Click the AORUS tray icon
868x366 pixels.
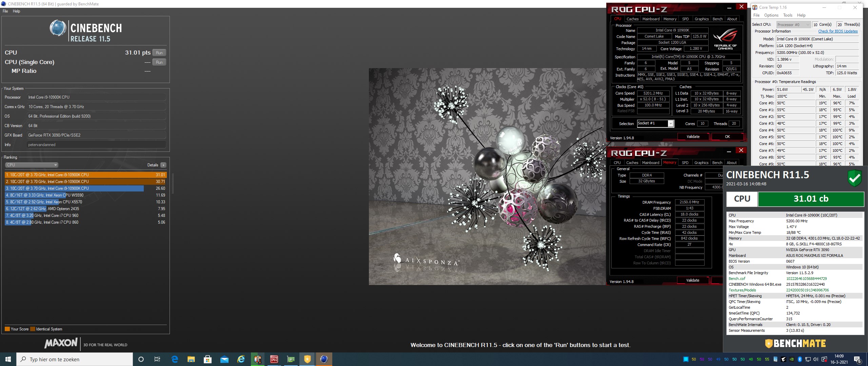pyautogui.click(x=784, y=359)
